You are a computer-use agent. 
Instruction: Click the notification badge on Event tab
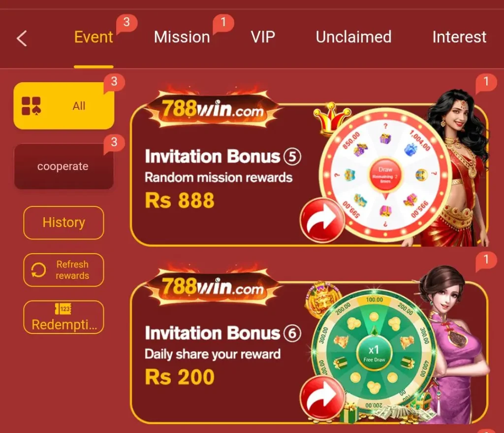126,23
